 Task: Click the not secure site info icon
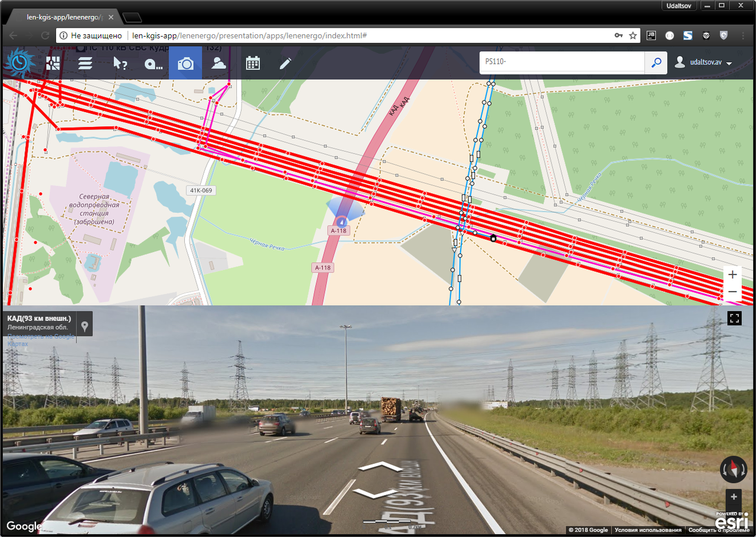pyautogui.click(x=63, y=35)
